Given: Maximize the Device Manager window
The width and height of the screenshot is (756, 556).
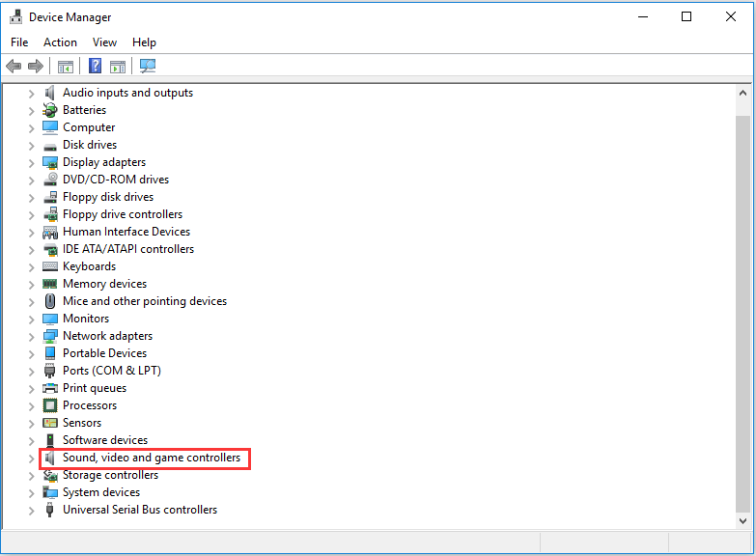Looking at the screenshot, I should [x=686, y=16].
